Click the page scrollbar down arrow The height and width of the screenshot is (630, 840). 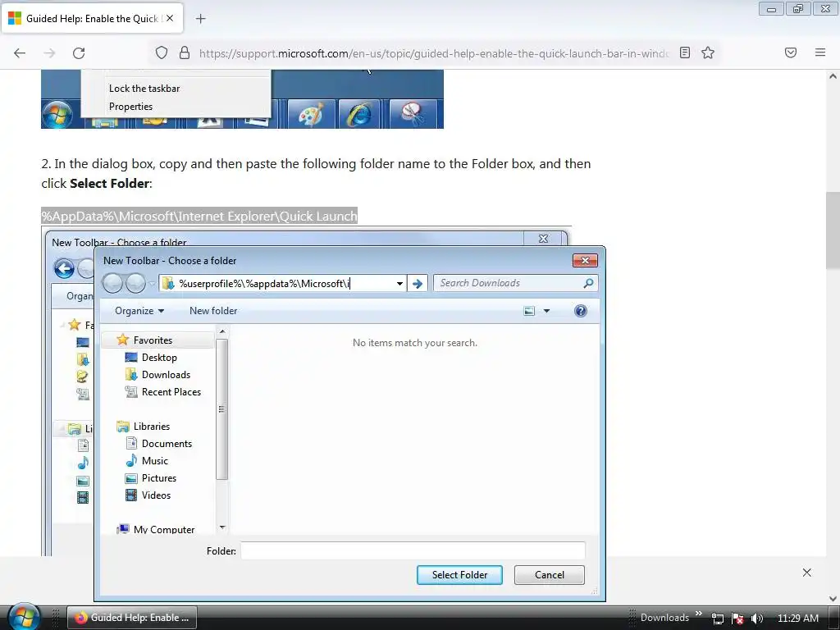[x=833, y=598]
